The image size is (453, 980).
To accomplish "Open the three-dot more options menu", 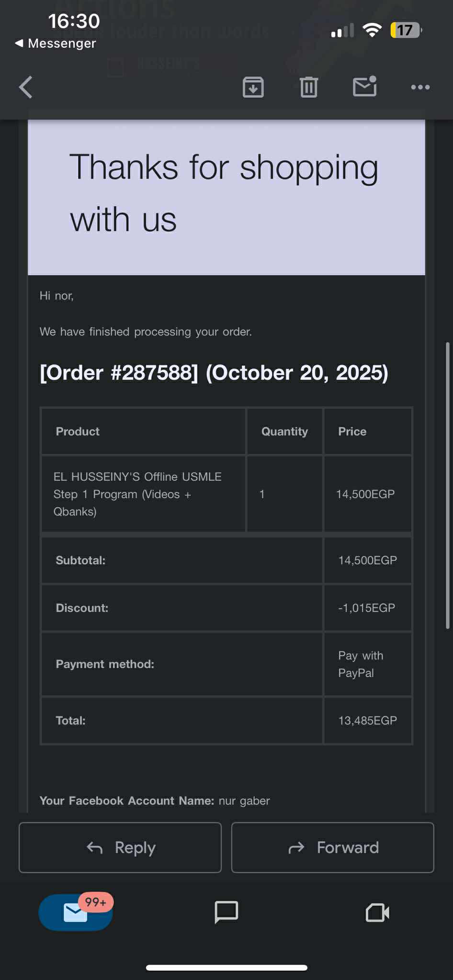I will point(420,87).
